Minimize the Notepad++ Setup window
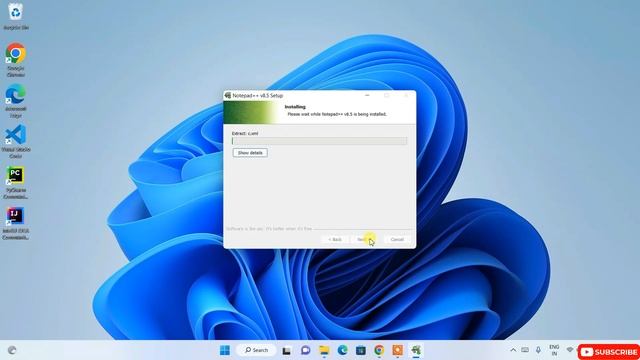 click(x=367, y=96)
